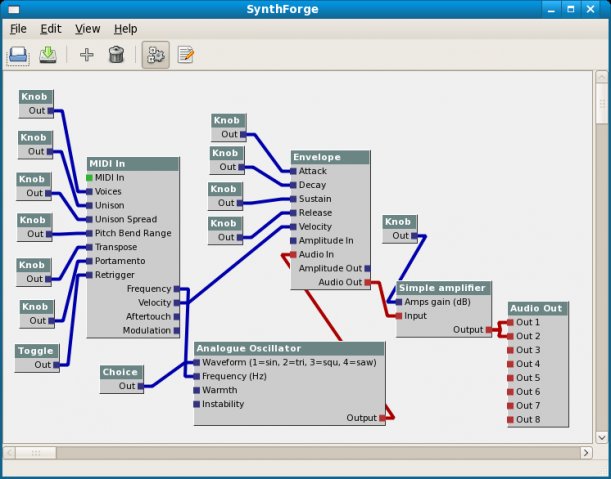Click the green MIDI In port
Viewport: 611px width, 479px height.
coord(89,178)
